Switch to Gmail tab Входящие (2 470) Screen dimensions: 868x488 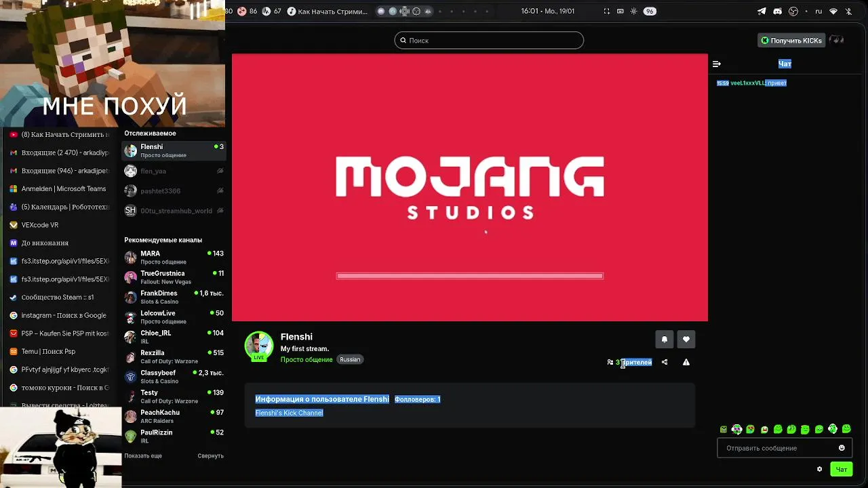coord(60,152)
